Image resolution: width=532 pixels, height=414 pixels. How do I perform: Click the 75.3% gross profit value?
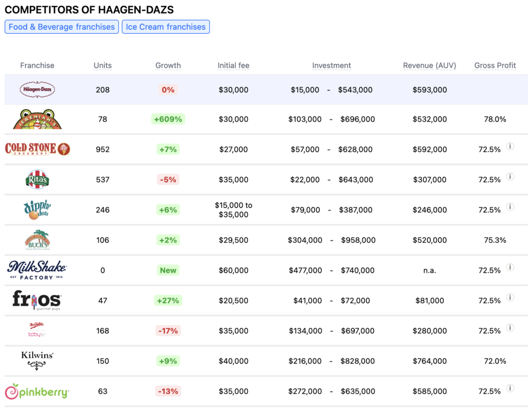(x=495, y=240)
